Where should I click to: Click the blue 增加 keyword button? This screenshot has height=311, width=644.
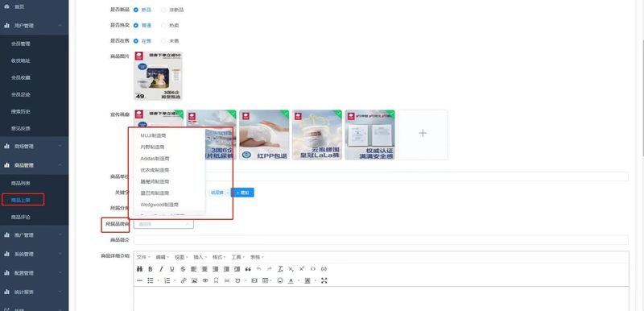pos(242,193)
